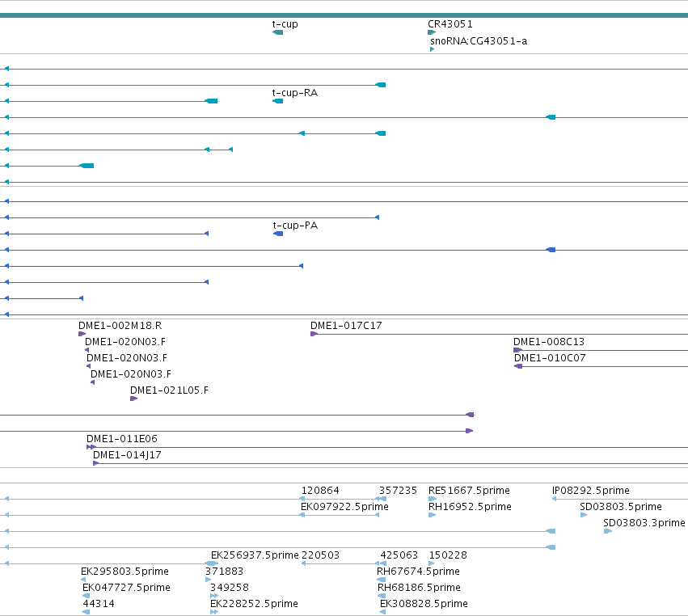Click the t-cup gene arrow glyph
Viewport: 688px width, 616px height.
[278, 32]
